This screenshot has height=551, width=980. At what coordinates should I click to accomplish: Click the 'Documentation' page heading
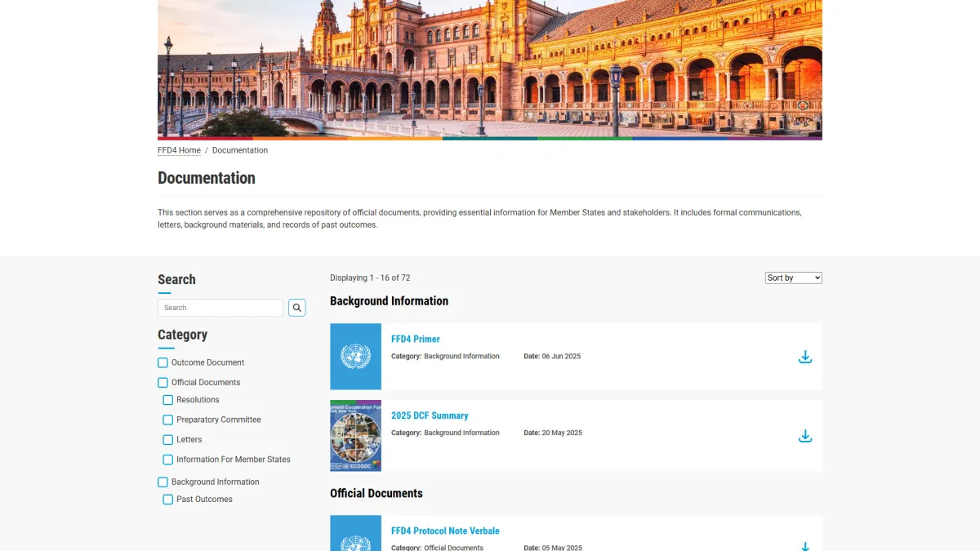pos(207,178)
